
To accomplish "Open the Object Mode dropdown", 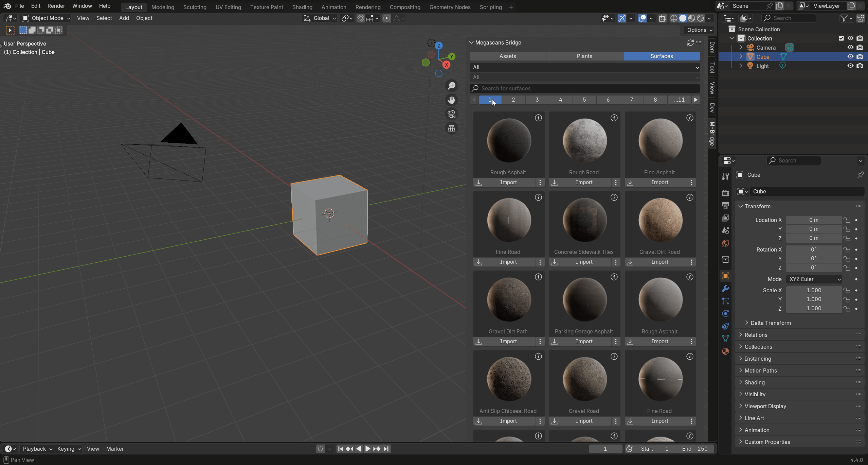I will tap(46, 18).
